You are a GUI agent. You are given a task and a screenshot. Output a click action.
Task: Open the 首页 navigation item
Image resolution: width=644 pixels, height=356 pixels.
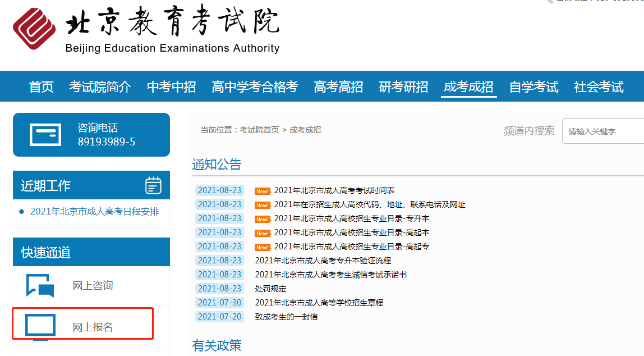click(41, 87)
